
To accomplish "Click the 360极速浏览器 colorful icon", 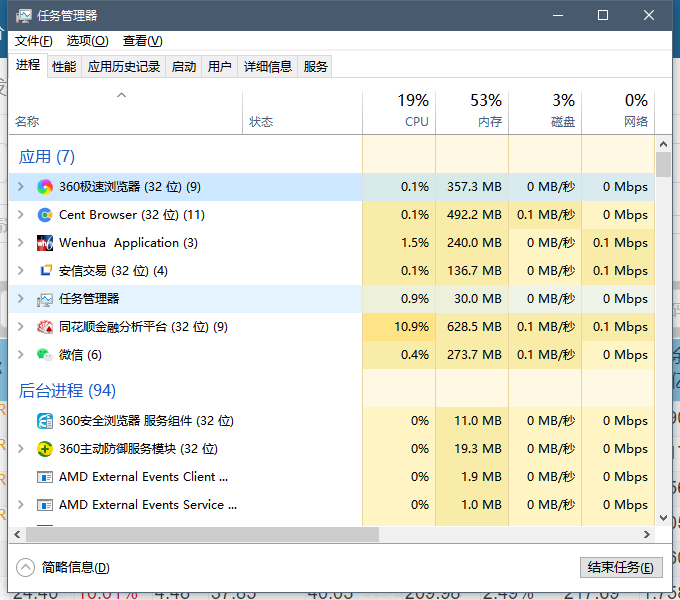I will [x=45, y=187].
